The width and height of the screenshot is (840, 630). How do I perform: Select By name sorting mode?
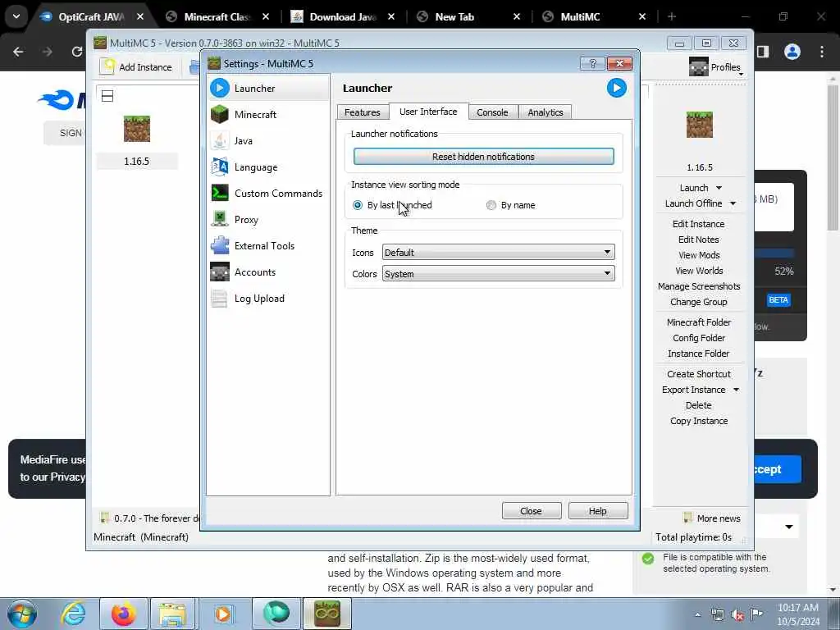[x=510, y=205]
